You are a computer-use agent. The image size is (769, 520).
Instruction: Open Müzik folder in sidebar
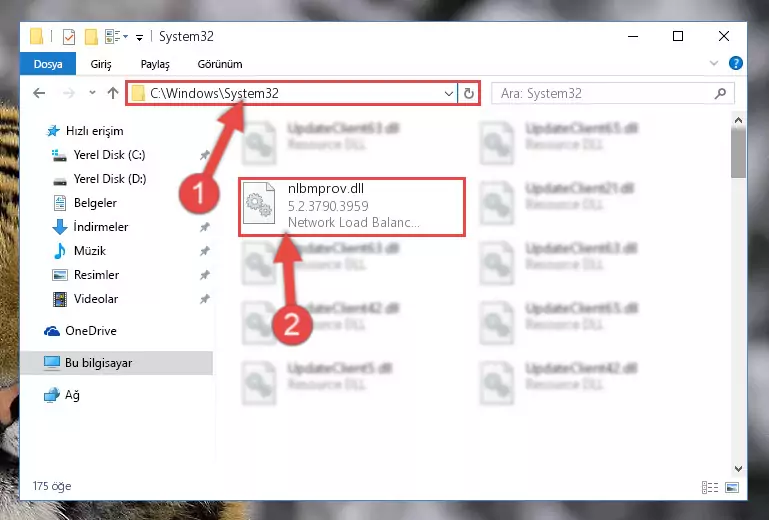click(90, 251)
